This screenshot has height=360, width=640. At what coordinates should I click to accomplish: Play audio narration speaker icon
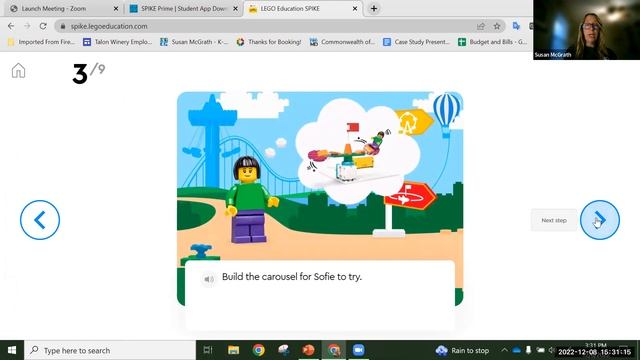coord(209,279)
